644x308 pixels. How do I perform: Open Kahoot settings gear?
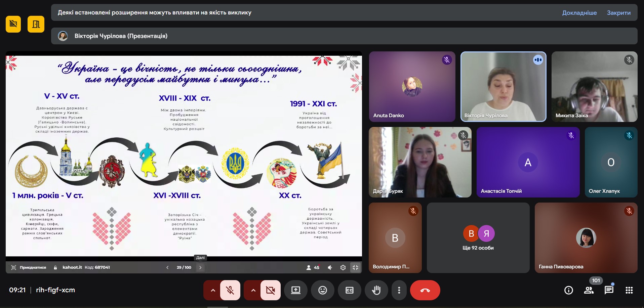[343, 267]
